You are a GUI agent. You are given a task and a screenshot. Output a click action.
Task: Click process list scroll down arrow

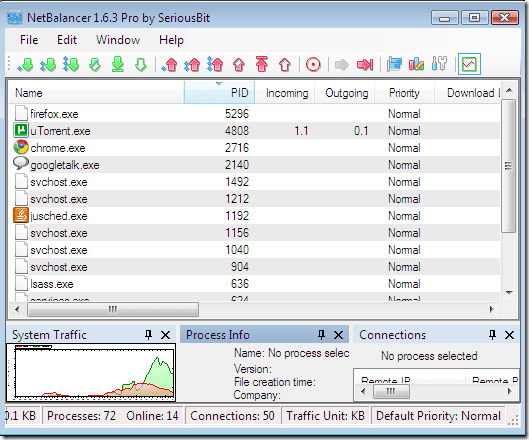509,293
